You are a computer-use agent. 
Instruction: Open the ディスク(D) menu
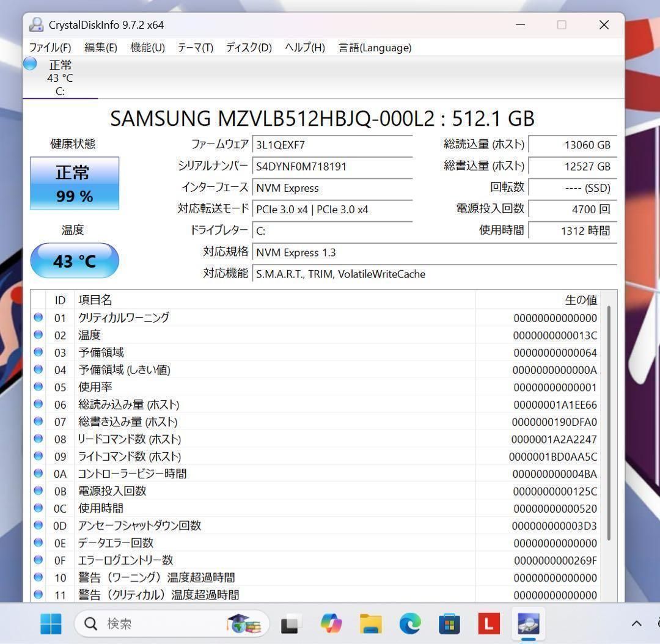(248, 48)
